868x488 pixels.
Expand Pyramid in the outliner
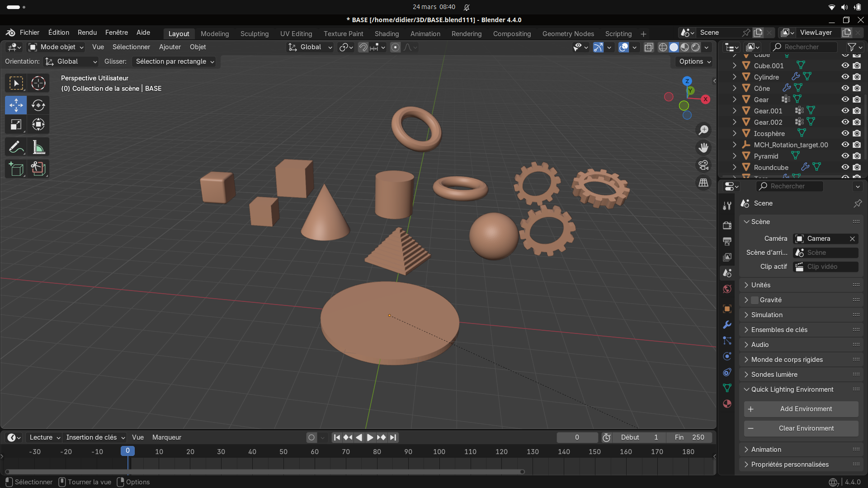coord(734,156)
